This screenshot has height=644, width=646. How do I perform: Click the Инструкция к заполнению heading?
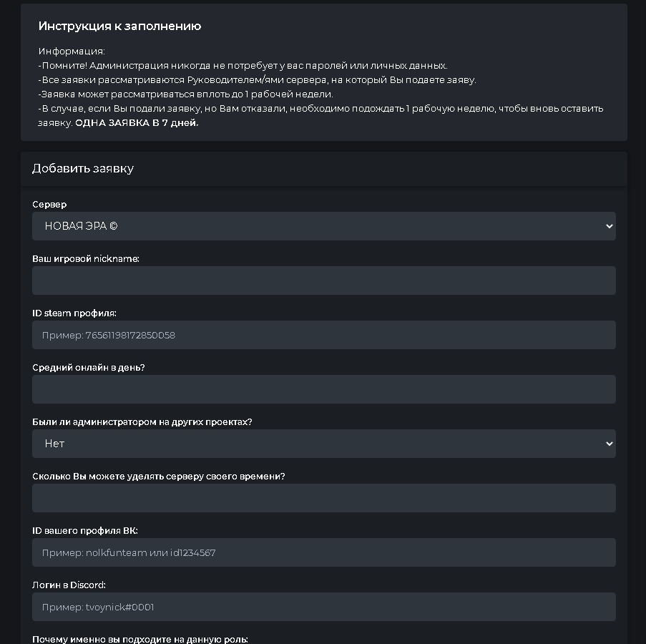point(120,26)
